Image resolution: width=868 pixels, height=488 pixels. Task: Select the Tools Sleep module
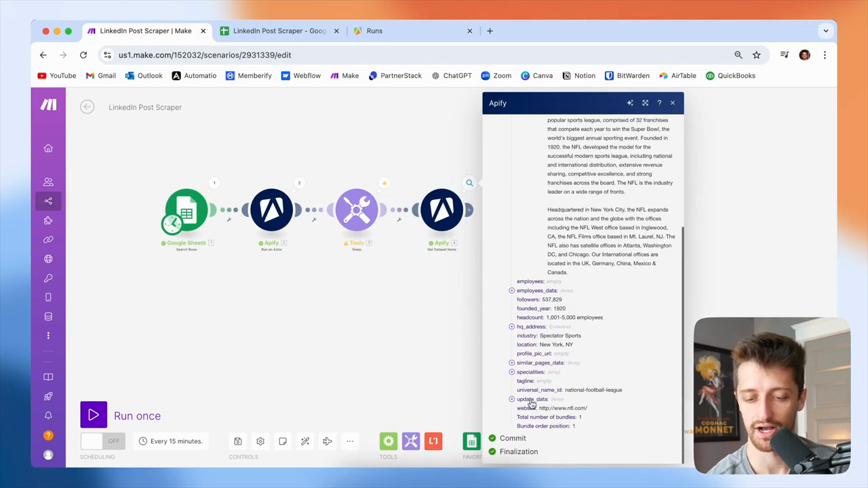[x=357, y=210]
